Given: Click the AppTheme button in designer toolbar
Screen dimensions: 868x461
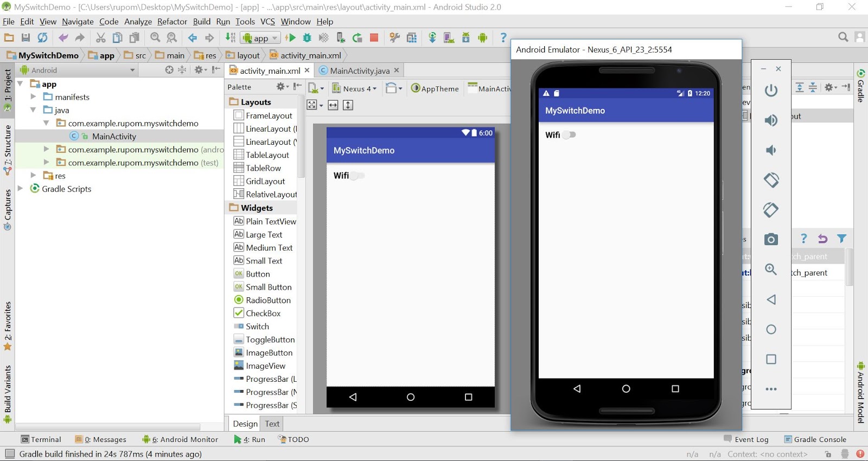Looking at the screenshot, I should pos(435,88).
